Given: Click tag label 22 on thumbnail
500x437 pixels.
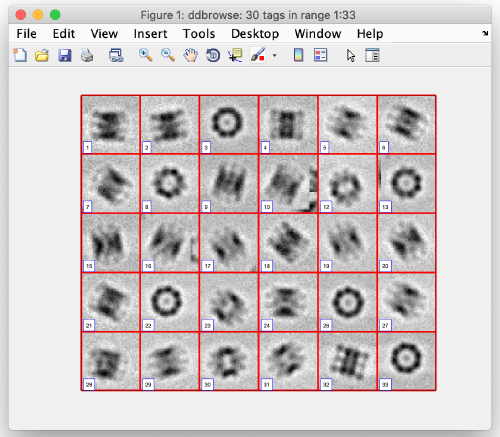Looking at the screenshot, I should pyautogui.click(x=148, y=325).
